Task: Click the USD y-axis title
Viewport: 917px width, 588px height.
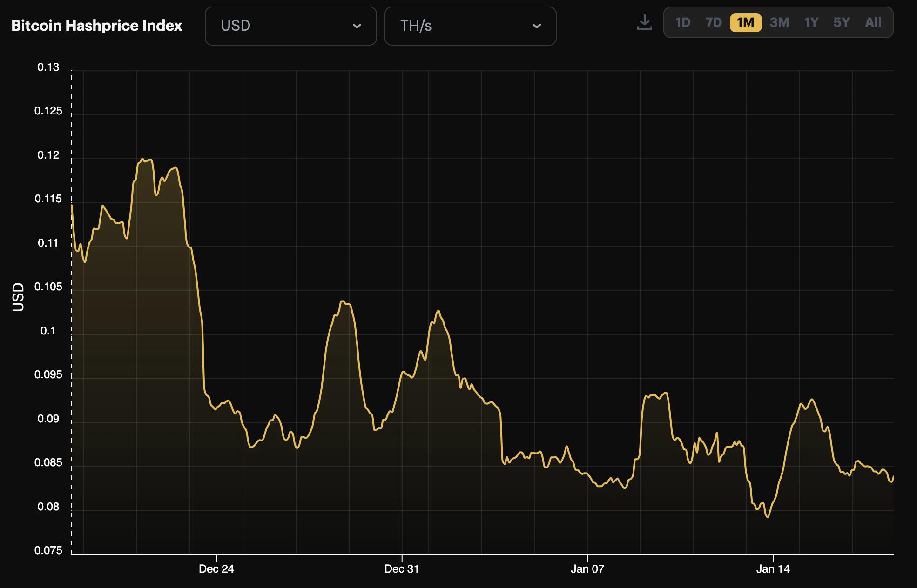Action: [18, 297]
